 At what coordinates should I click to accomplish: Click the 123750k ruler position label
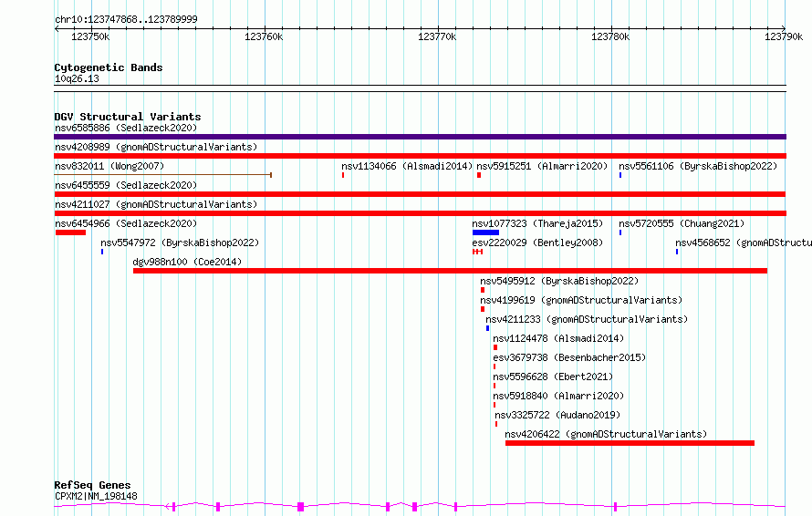[x=90, y=36]
